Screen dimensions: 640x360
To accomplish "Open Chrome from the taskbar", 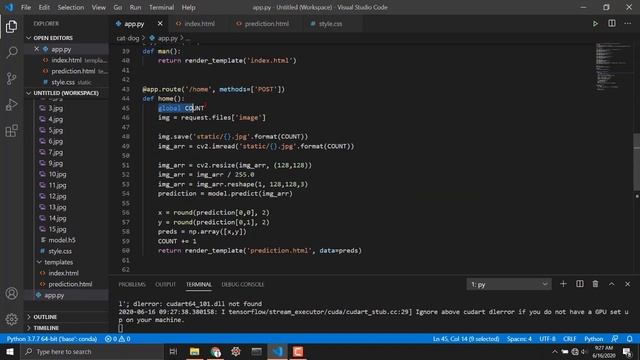I will point(216,352).
